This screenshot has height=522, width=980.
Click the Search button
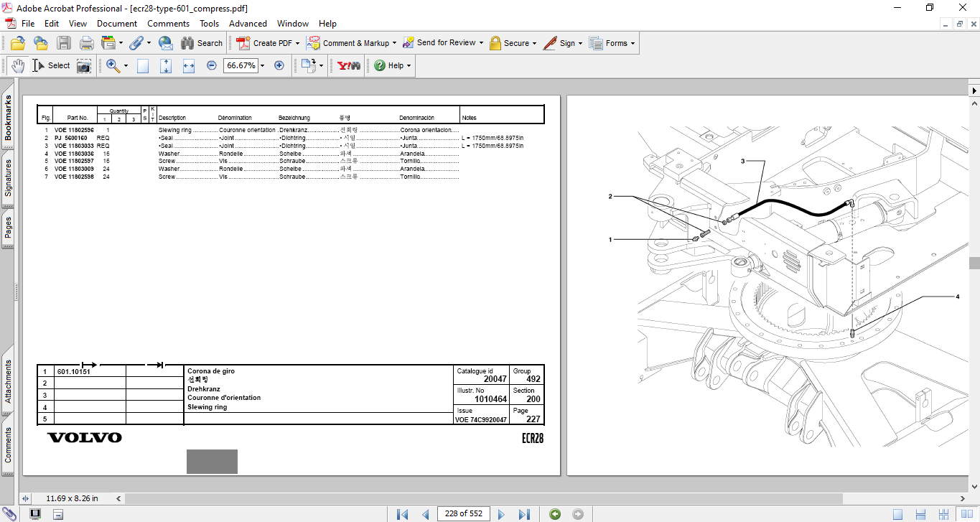coord(202,43)
